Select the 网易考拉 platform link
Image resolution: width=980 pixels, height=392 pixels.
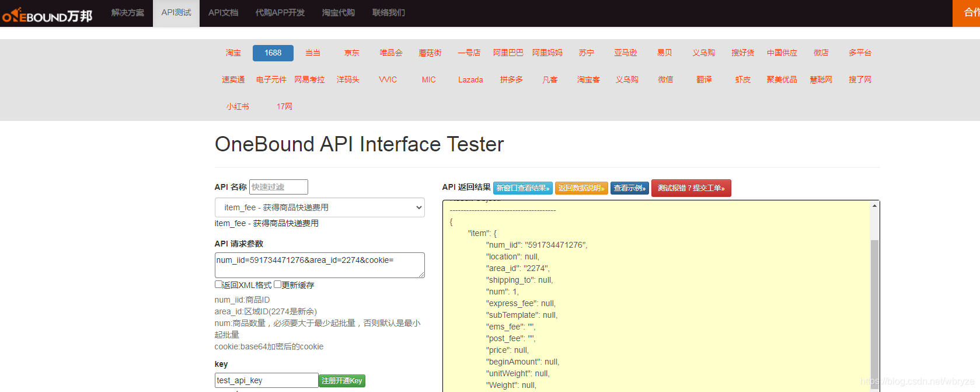point(309,79)
